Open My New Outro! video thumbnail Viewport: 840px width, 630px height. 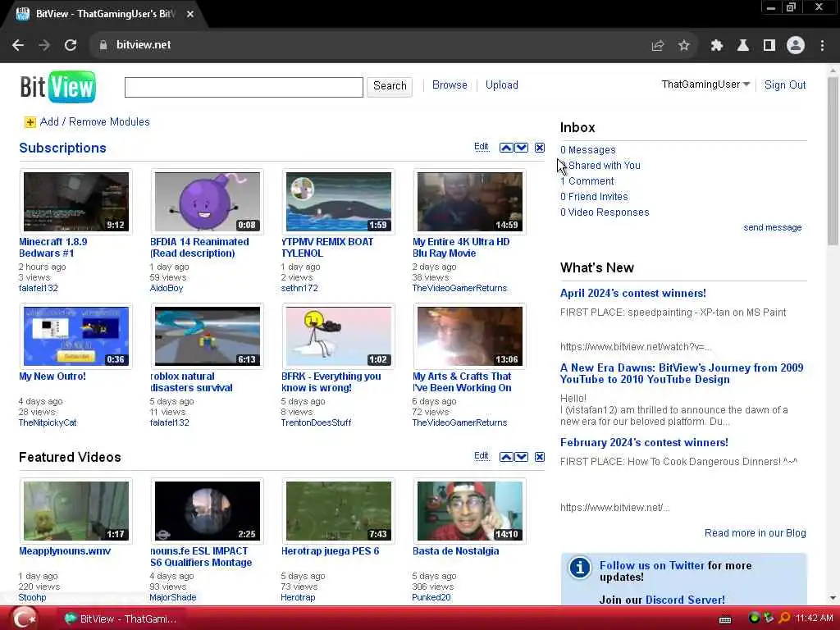click(x=76, y=336)
